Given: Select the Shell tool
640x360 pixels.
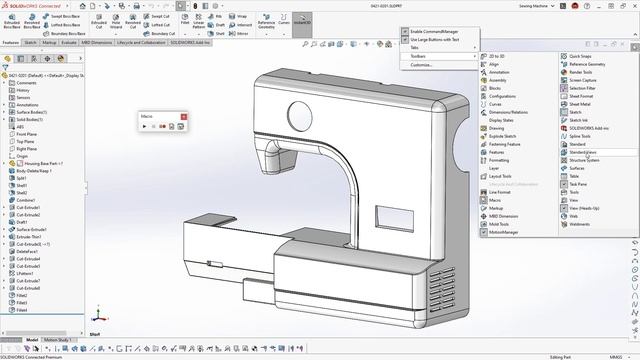Looking at the screenshot, I should (216, 33).
